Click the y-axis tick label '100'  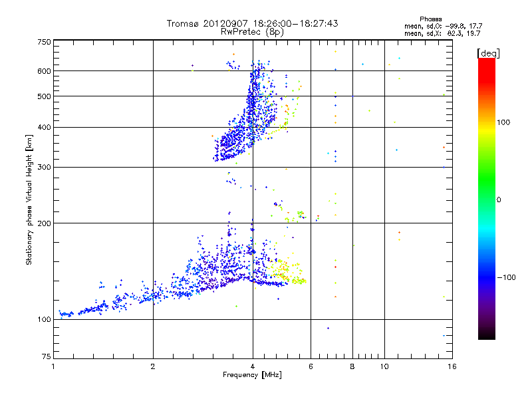44,320
